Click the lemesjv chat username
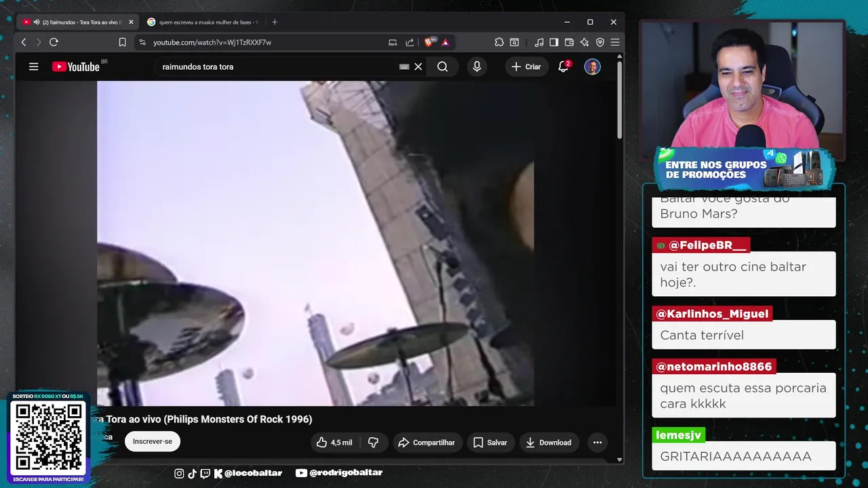The image size is (868, 488). [678, 435]
